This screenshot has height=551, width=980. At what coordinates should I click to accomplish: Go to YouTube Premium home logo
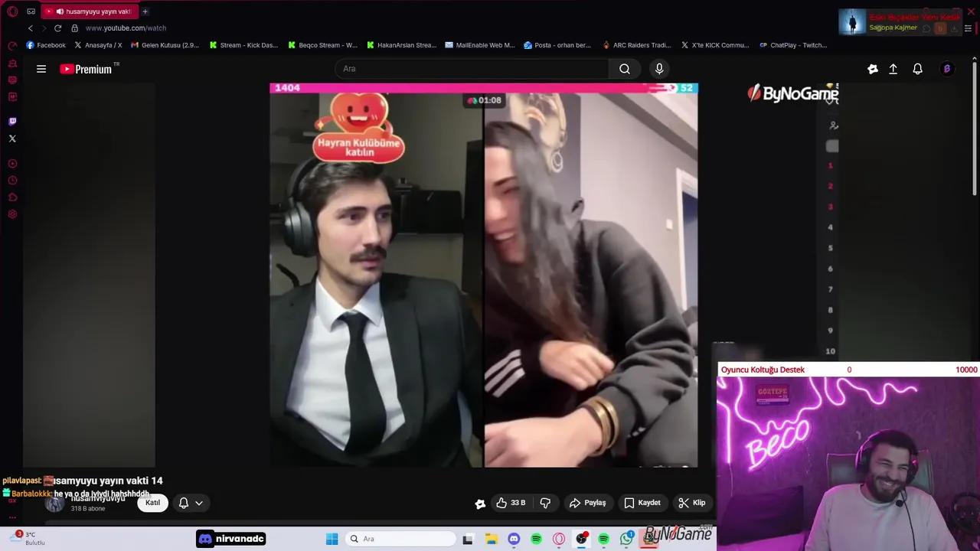point(87,69)
